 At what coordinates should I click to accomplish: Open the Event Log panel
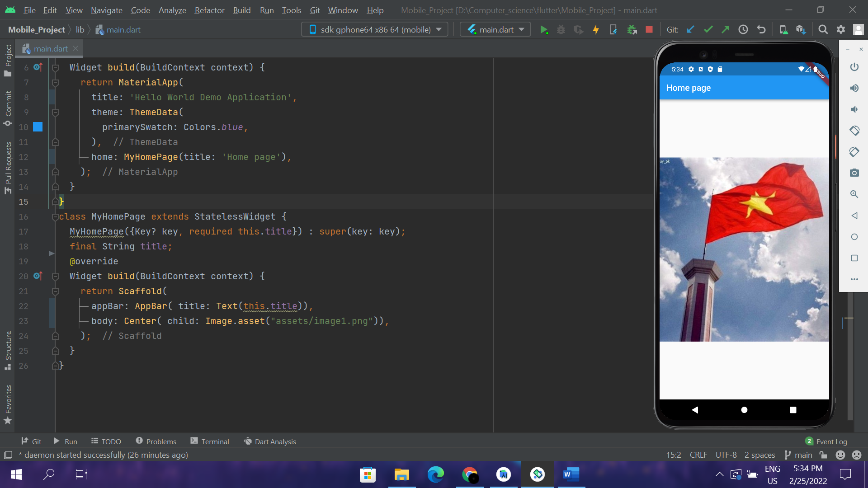(826, 441)
